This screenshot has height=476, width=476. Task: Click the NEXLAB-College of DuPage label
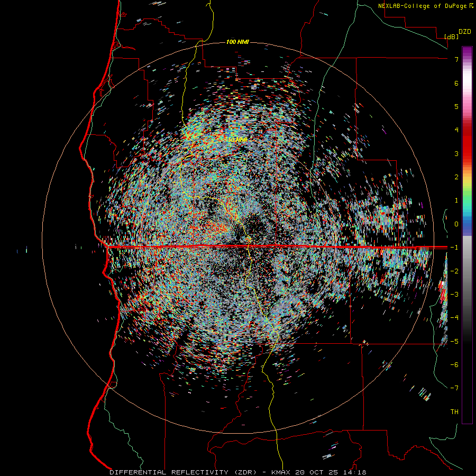point(422,6)
